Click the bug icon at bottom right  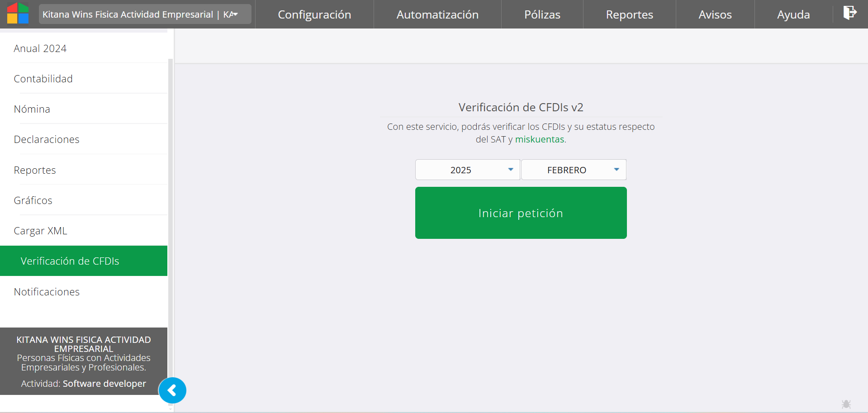coord(846,404)
